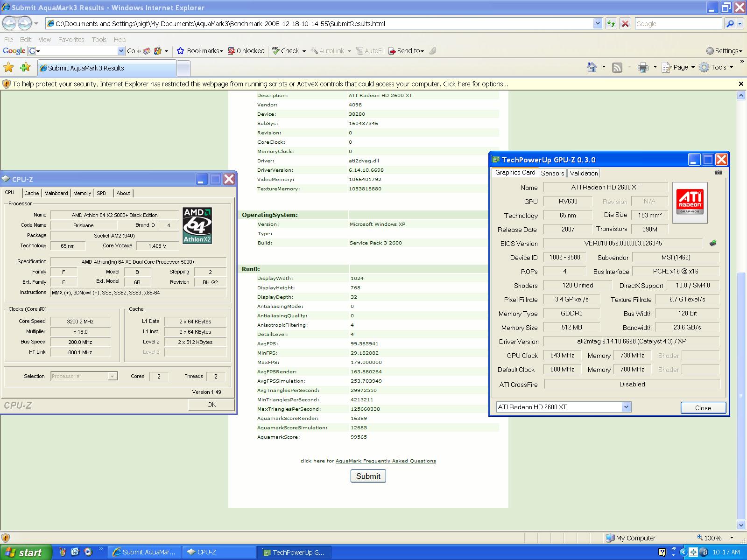Select the TechPowerUp GPU-Z taskbar button
Viewport: 747px width, 560px height.
[295, 553]
